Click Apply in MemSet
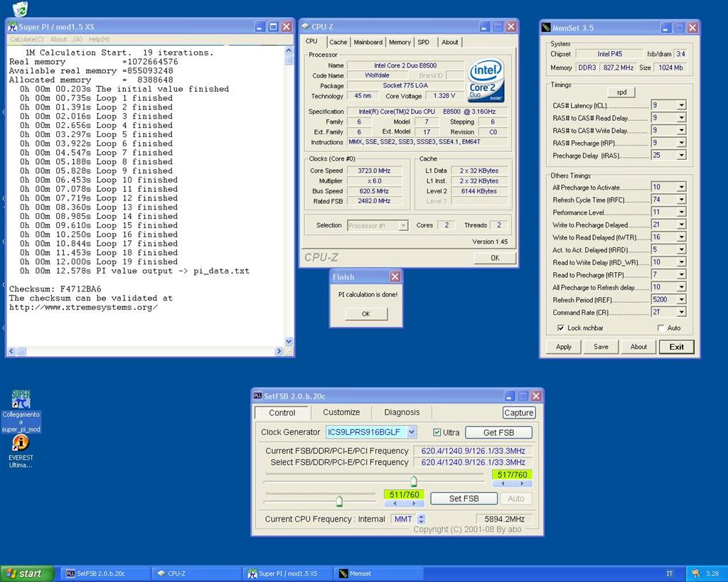 (563, 347)
